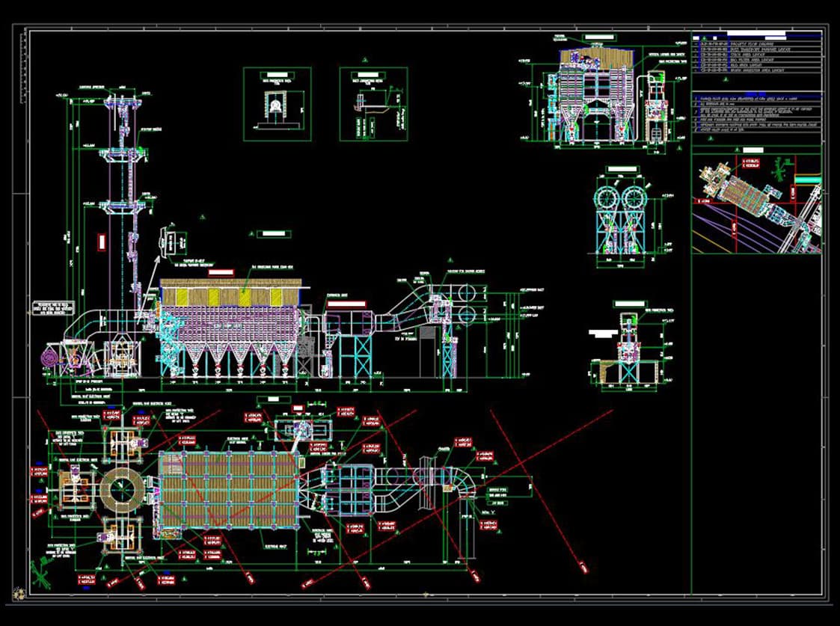Select the magenta fan at base of elevation
This screenshot has width=840, height=626.
[53, 358]
